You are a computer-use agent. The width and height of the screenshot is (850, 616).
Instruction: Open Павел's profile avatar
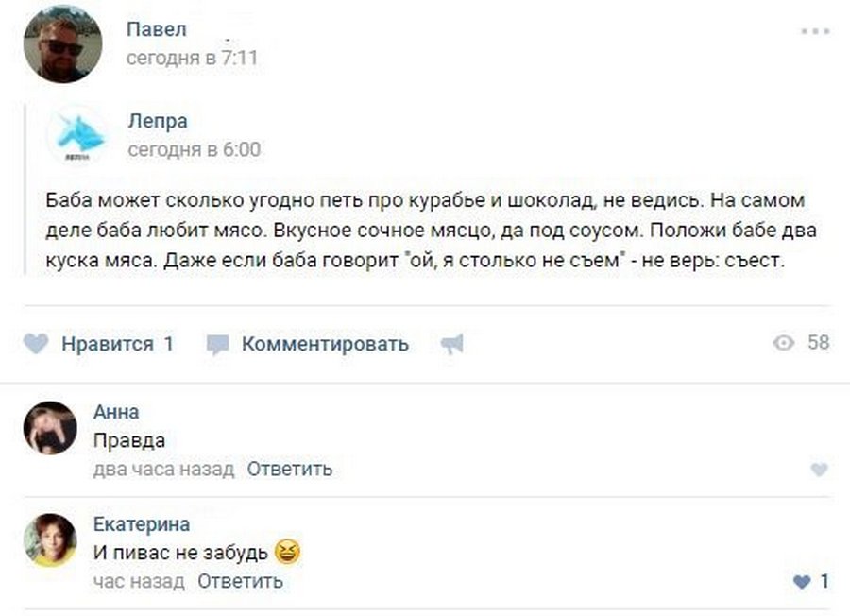click(x=62, y=44)
